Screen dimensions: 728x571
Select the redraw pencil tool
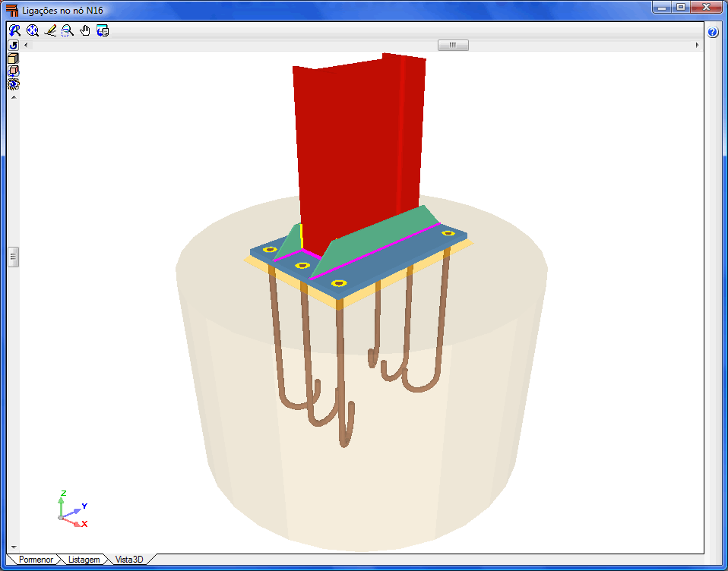[x=50, y=30]
